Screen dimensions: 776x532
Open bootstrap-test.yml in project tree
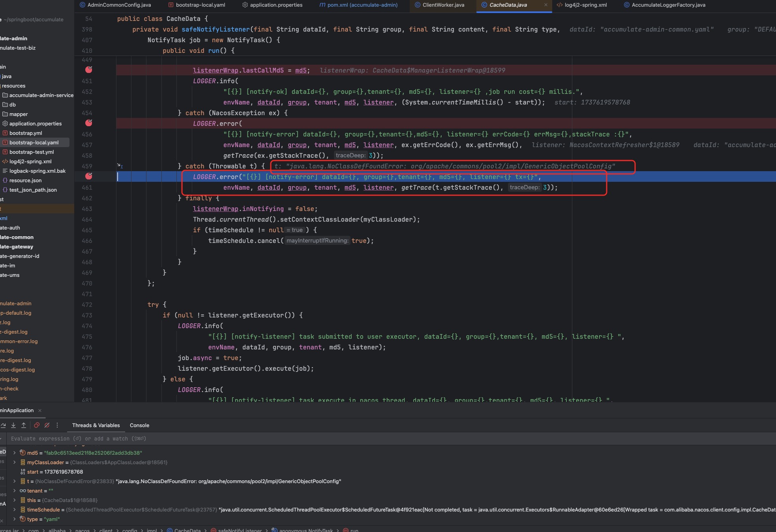coord(28,152)
